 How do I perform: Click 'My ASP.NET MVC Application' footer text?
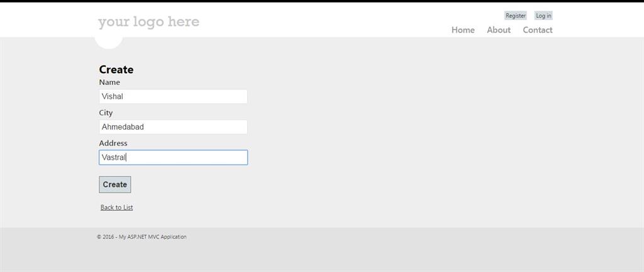point(153,237)
